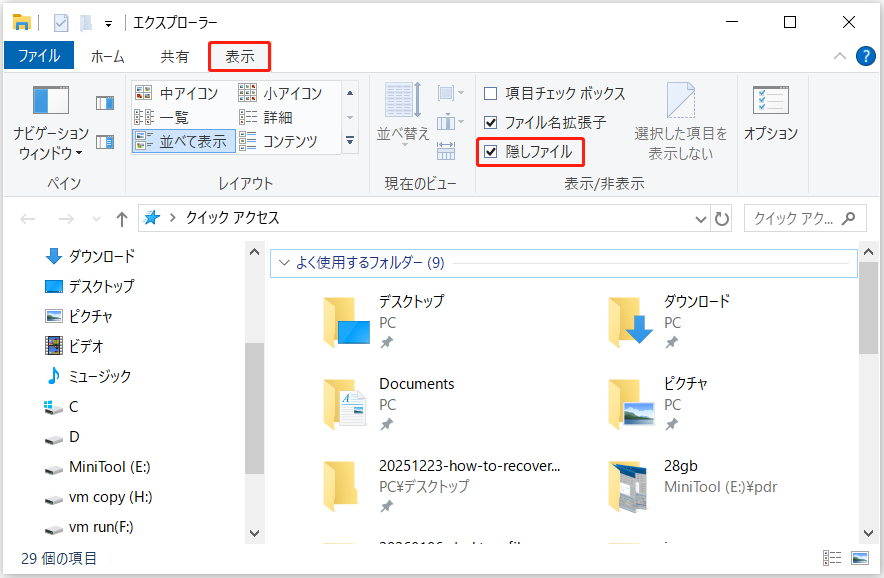Switch to the ホーム tab
Image resolution: width=884 pixels, height=578 pixels.
coord(107,56)
